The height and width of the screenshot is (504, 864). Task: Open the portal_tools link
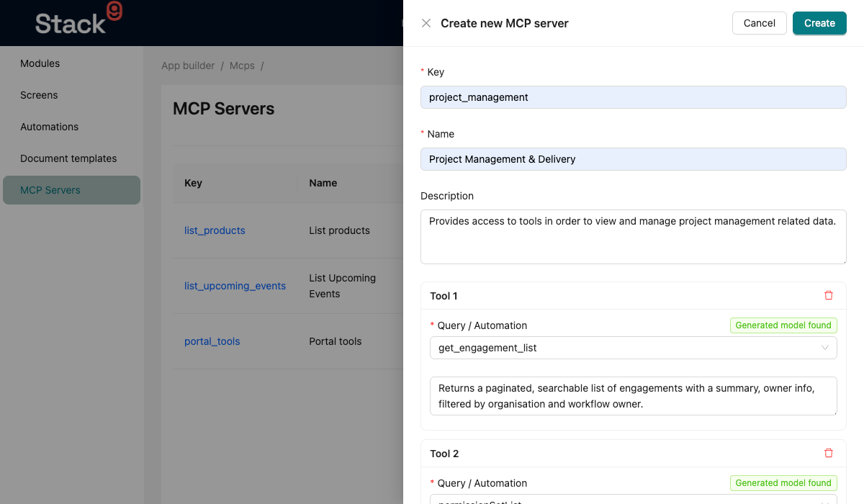pyautogui.click(x=212, y=341)
